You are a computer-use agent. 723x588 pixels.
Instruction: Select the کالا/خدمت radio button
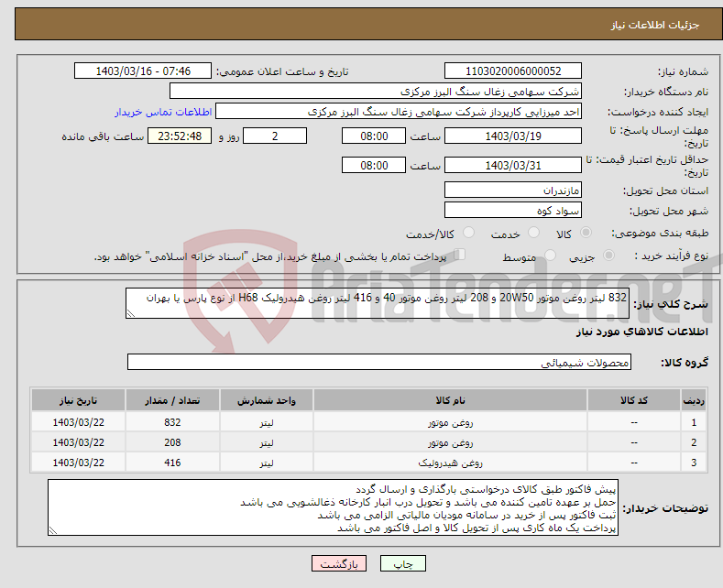point(468,233)
